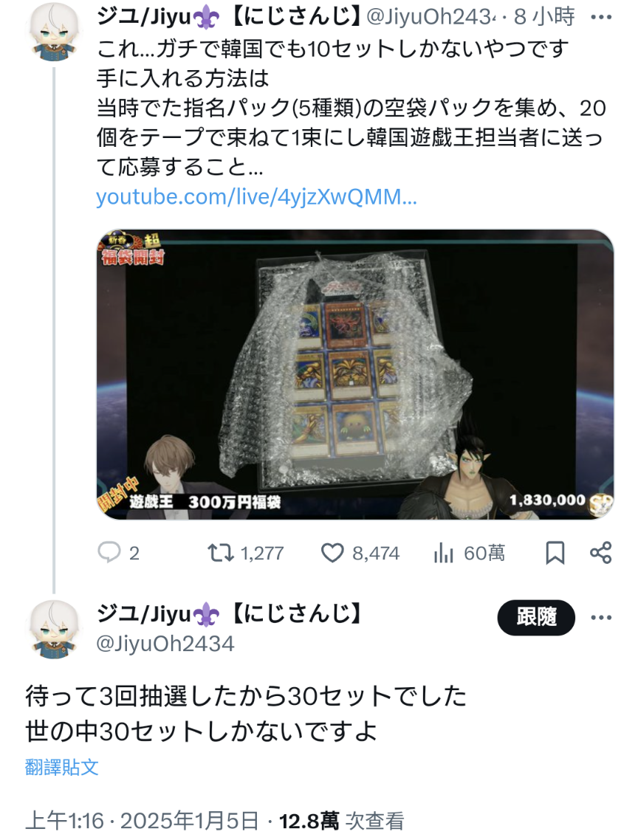Like the post with the heart icon
Viewport: 638px width, 840px height.
point(332,552)
